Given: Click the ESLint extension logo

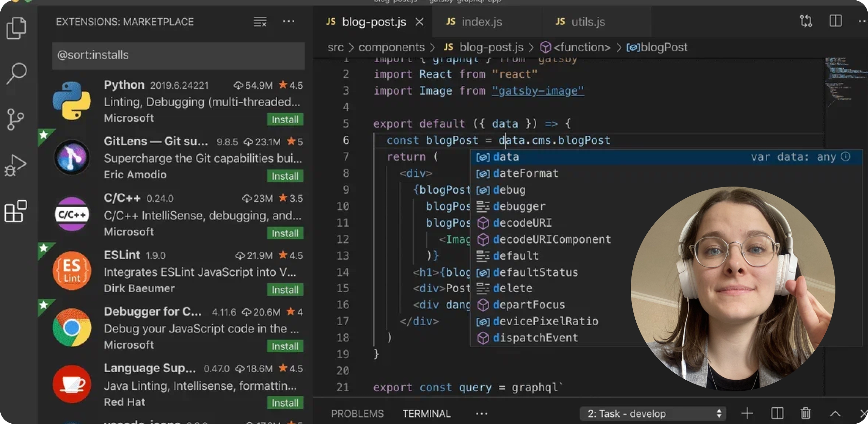Looking at the screenshot, I should [72, 270].
